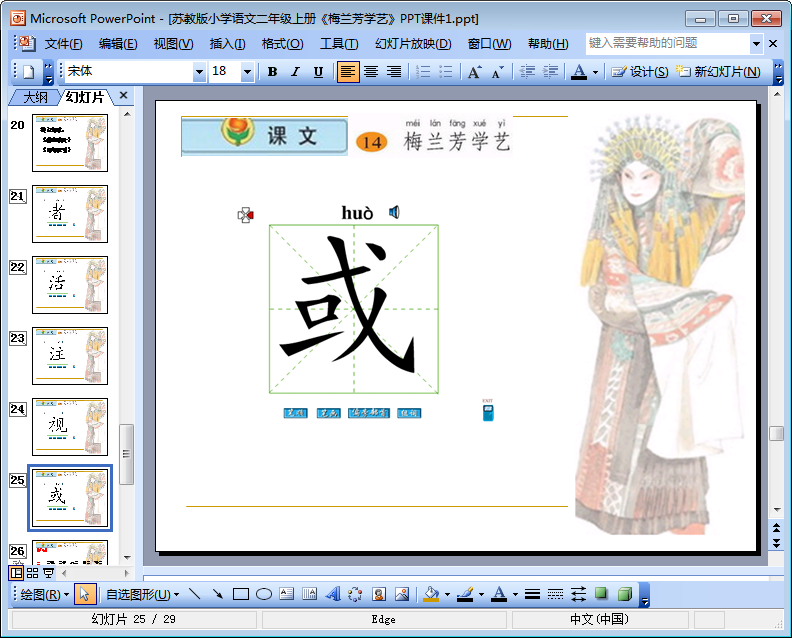Image resolution: width=792 pixels, height=638 pixels.
Task: Click Decrease Font Size icon
Action: pyautogui.click(x=498, y=72)
